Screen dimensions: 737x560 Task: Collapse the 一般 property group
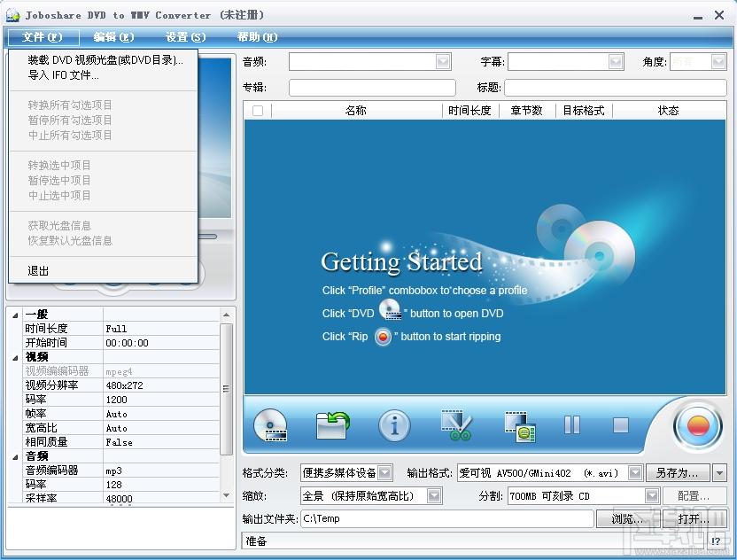pos(15,315)
